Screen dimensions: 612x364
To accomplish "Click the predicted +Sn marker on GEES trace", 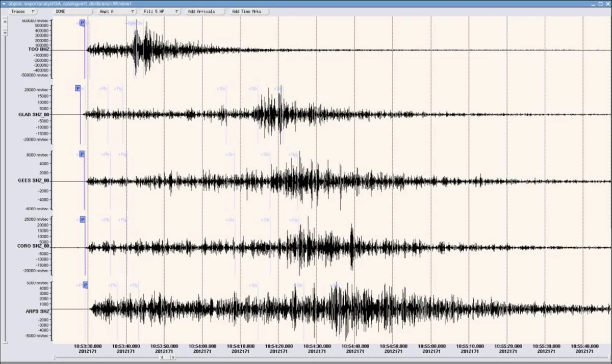I will (x=230, y=154).
